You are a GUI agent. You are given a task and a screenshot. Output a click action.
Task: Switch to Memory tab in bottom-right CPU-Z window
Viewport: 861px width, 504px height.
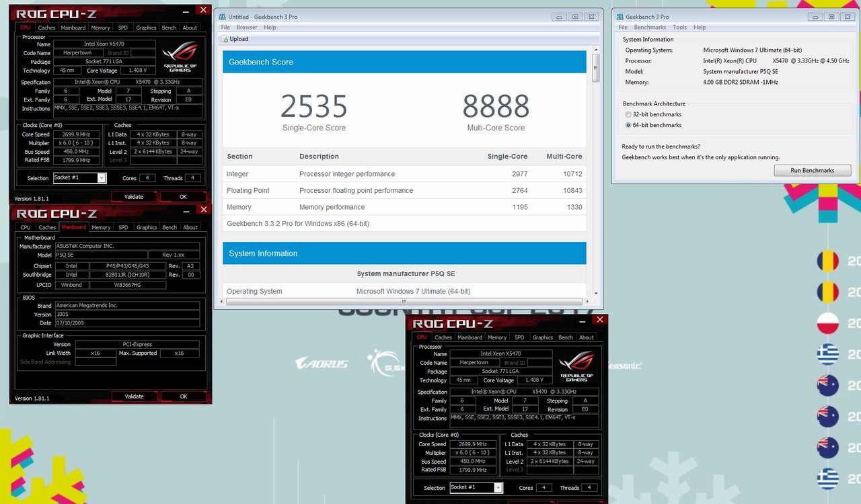tap(497, 337)
